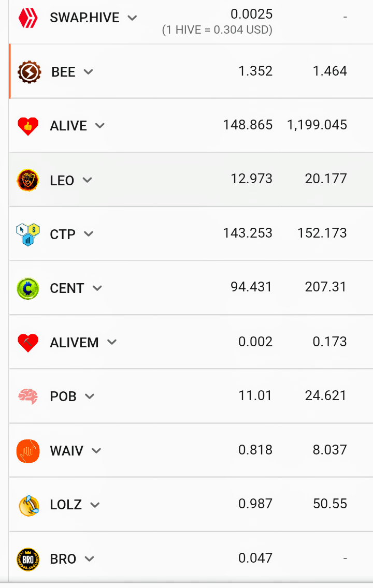Click ALIVE staked amount 1,199.045
The image size is (373, 588).
point(317,125)
